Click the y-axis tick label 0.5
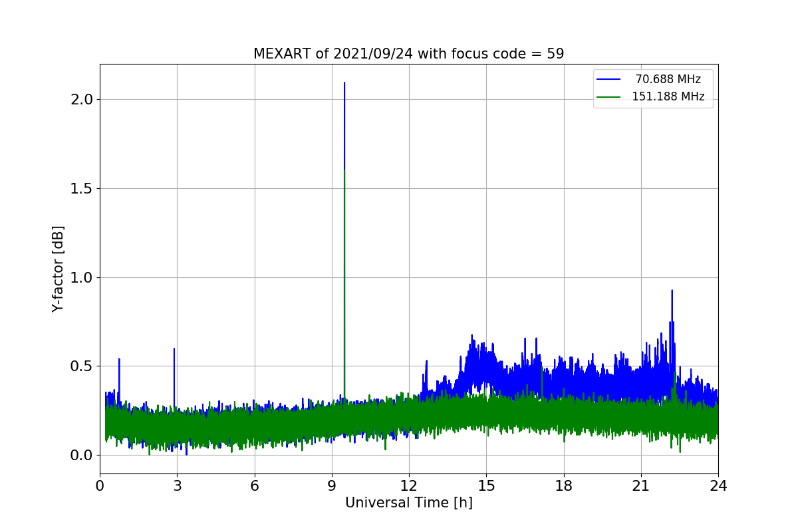 coord(81,366)
